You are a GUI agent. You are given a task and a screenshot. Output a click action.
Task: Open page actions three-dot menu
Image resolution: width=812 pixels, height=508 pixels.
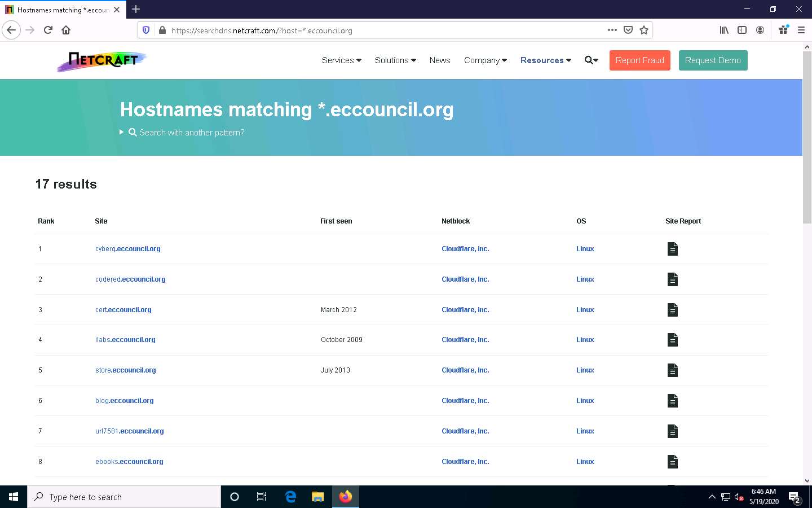(x=612, y=30)
